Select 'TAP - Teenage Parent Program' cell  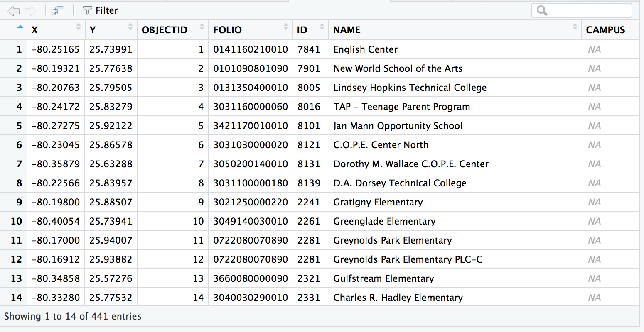pos(455,107)
